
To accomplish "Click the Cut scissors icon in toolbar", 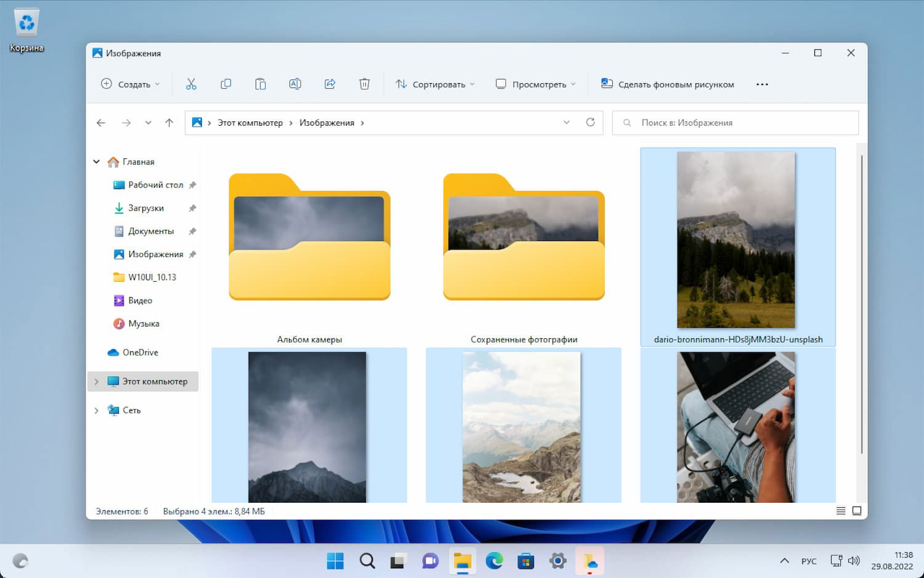I will 191,84.
